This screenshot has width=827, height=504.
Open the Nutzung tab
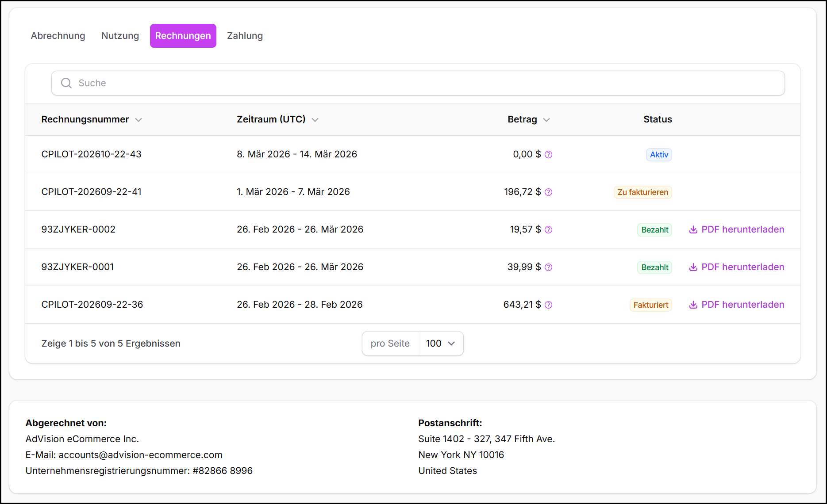click(120, 36)
